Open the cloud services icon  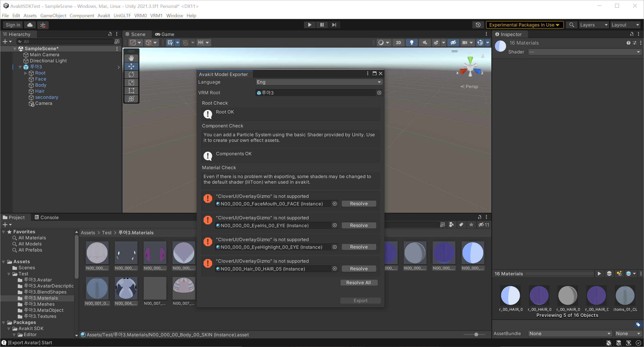coord(30,25)
